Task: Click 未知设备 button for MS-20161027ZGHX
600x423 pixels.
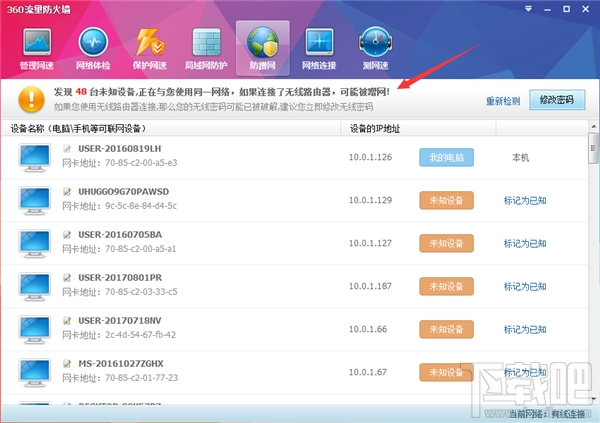Action: [x=447, y=372]
